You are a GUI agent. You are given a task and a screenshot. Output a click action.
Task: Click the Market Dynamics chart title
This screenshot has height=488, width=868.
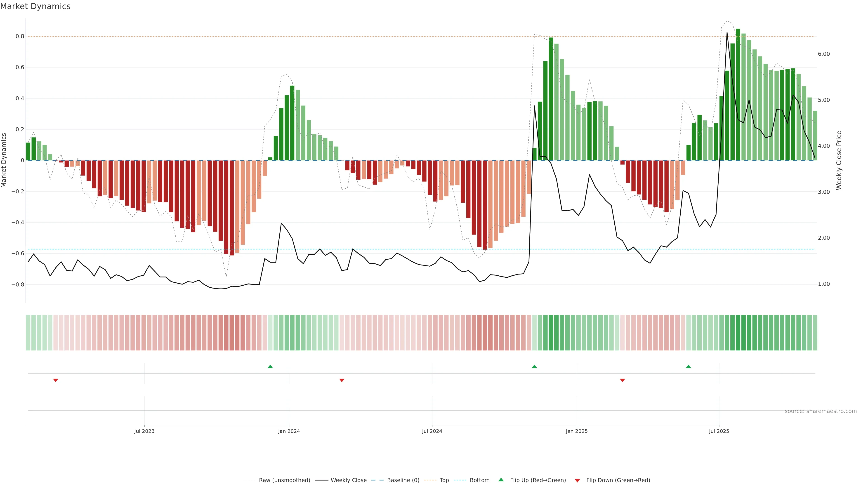pyautogui.click(x=35, y=6)
